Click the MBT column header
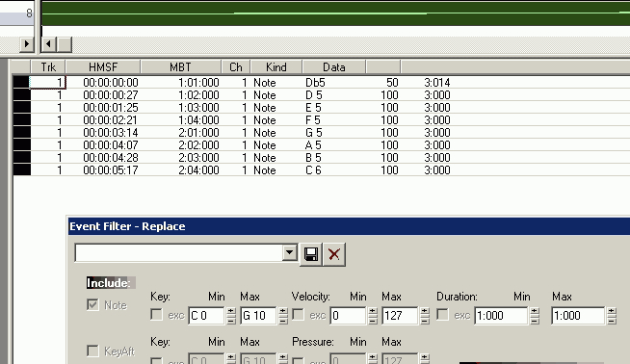The width and height of the screenshot is (630, 364). click(x=181, y=67)
